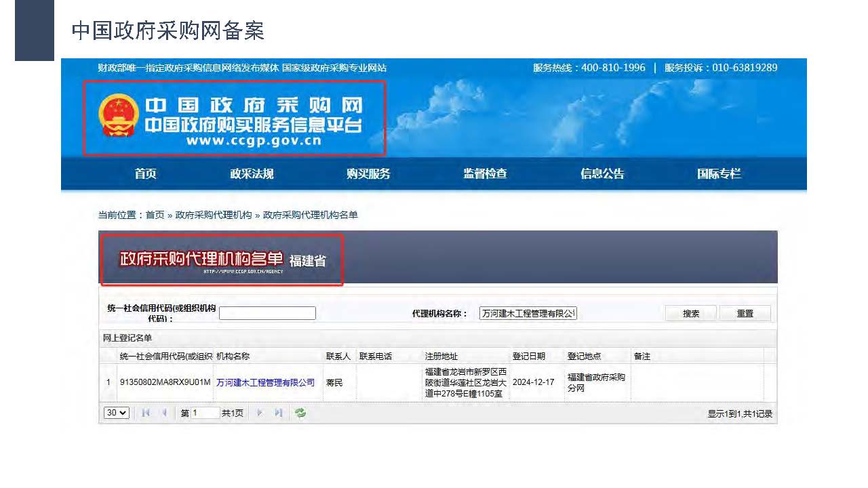The width and height of the screenshot is (868, 488).
Task: Click the 网上登记名单 panel title
Action: (x=127, y=338)
